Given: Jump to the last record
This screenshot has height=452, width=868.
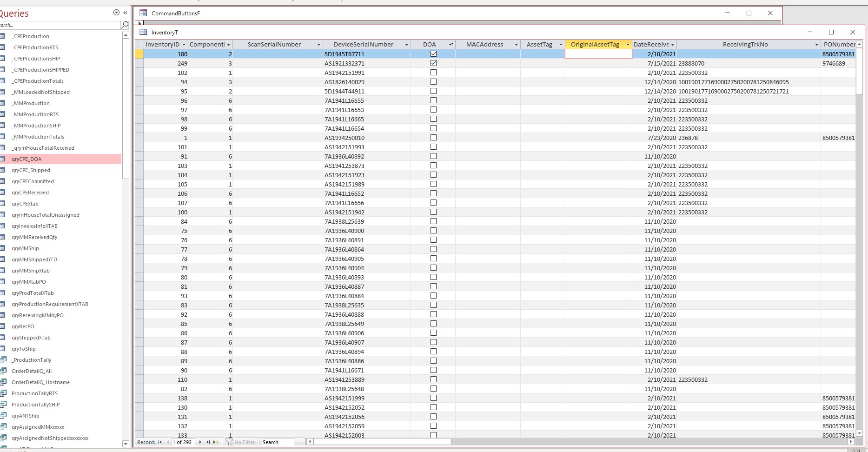Looking at the screenshot, I should (208, 442).
